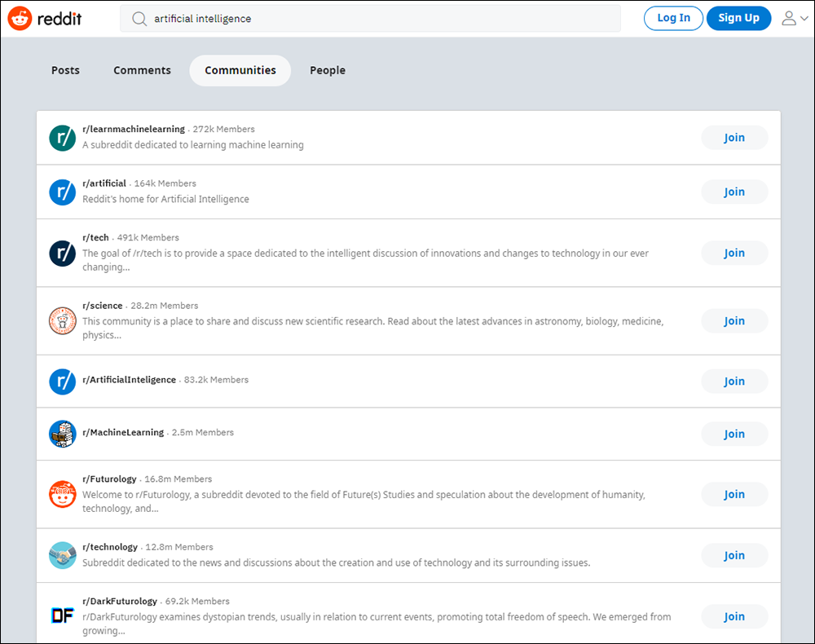Click 'Reddit's home for Artificial Intelligence' description

pos(165,199)
